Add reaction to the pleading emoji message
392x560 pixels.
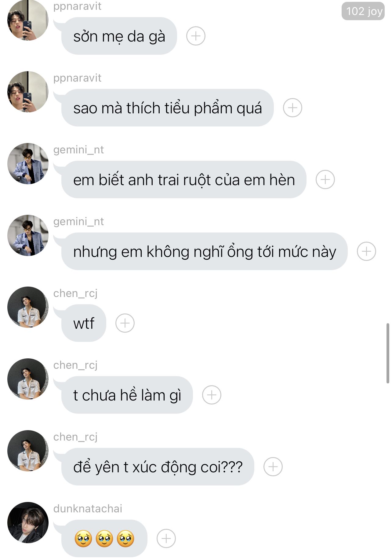click(166, 539)
